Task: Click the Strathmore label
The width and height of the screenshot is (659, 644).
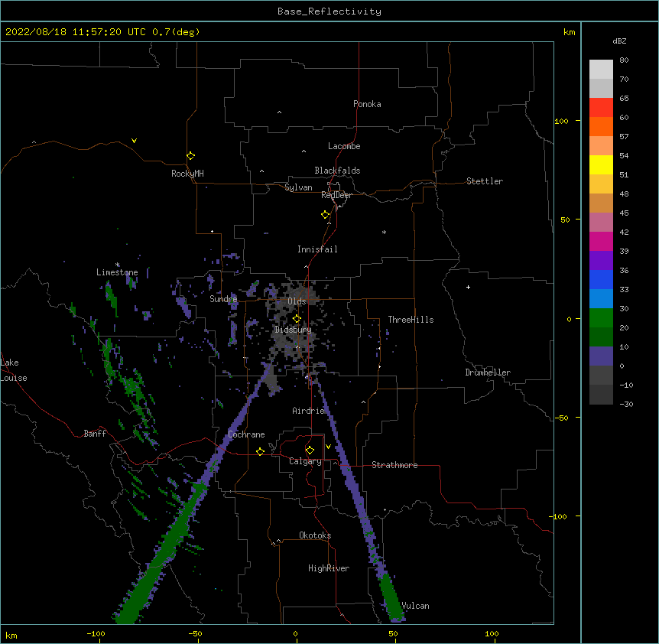Action: tap(394, 465)
